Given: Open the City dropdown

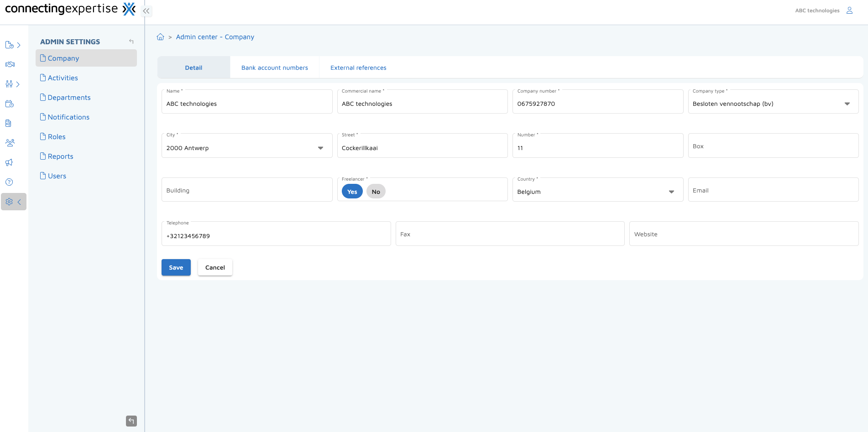Looking at the screenshot, I should [320, 148].
